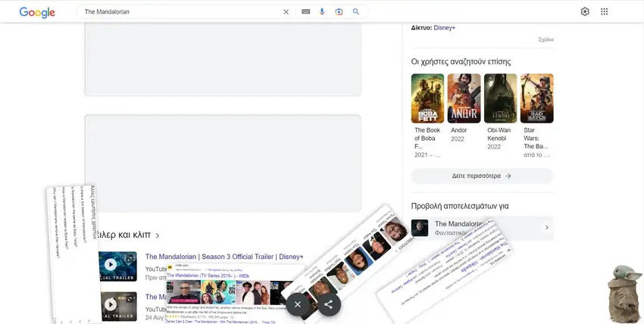
Task: Open the settings gear
Action: click(x=585, y=12)
